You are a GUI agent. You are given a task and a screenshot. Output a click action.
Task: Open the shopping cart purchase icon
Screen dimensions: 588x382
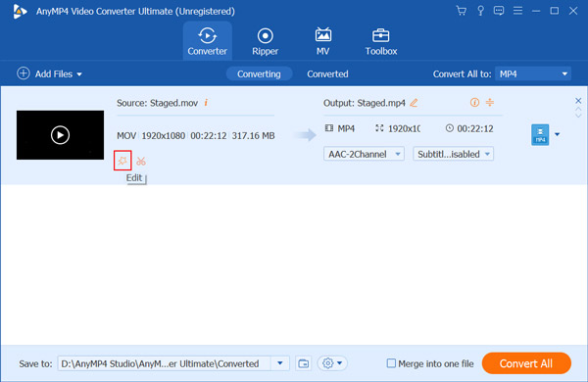(x=462, y=11)
